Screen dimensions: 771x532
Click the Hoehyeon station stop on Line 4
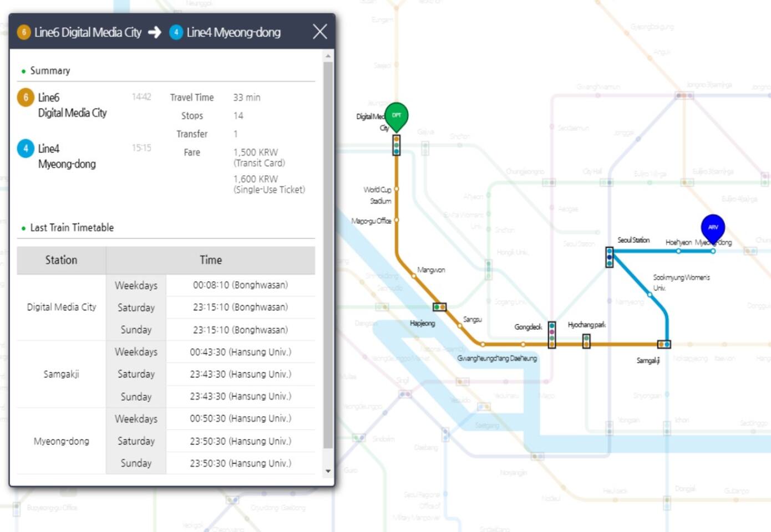(x=678, y=251)
